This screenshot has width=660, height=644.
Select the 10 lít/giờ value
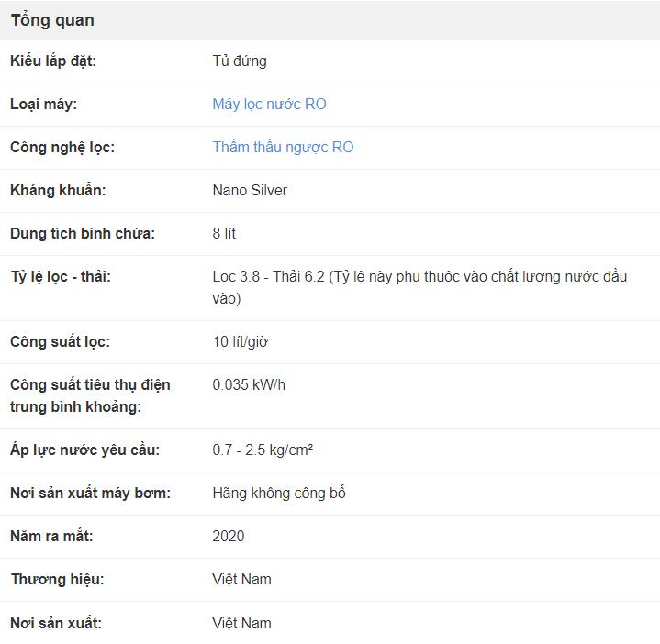pos(241,342)
